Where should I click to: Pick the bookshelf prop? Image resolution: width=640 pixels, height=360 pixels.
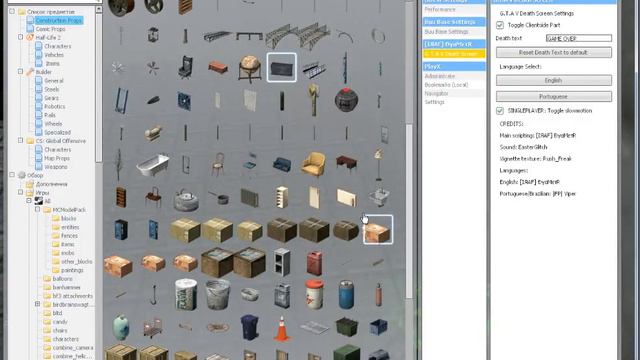(x=121, y=197)
